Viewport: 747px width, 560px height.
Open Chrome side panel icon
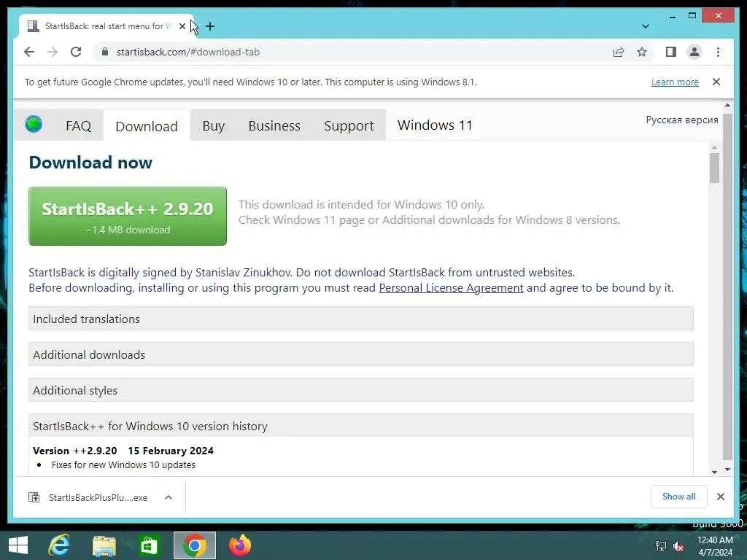pyautogui.click(x=671, y=52)
